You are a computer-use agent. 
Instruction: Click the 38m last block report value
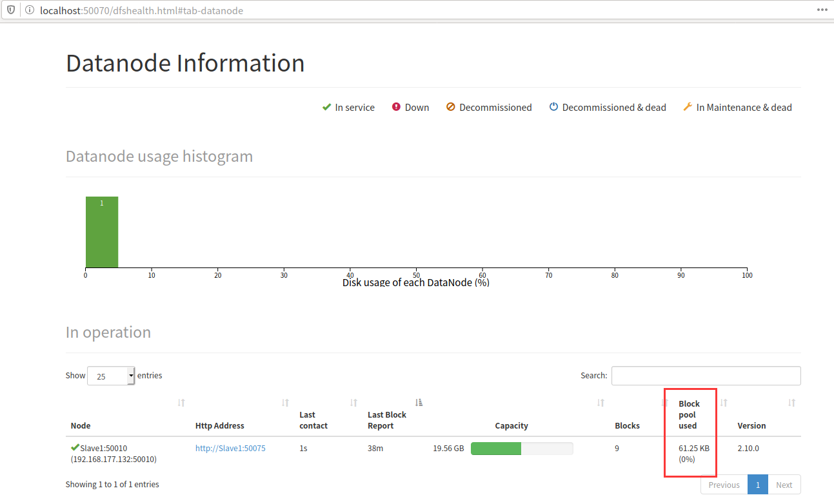tap(375, 448)
